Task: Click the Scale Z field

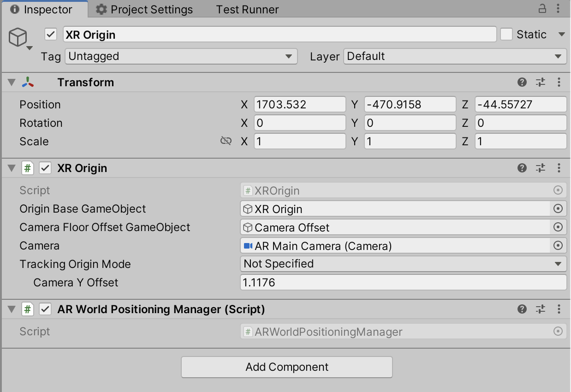Action: click(x=521, y=142)
